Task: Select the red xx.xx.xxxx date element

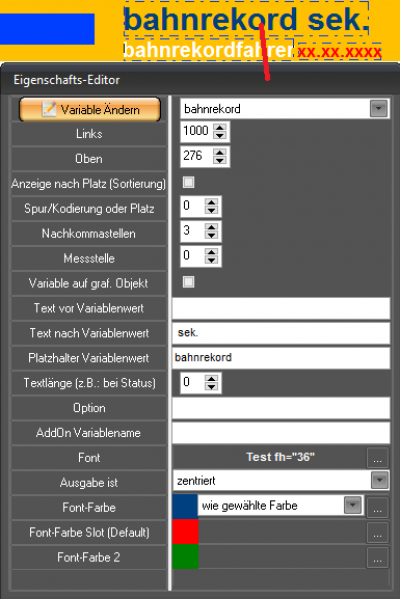Action: 339,52
